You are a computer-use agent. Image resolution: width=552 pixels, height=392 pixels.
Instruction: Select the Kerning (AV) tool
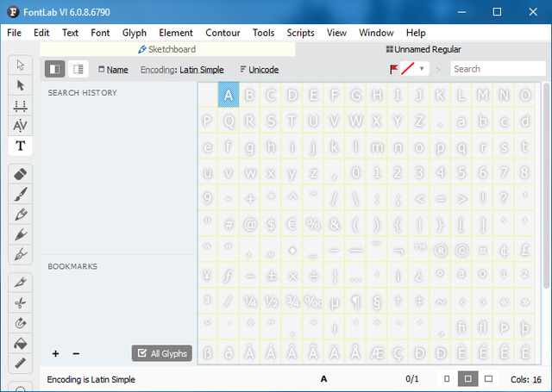20,126
